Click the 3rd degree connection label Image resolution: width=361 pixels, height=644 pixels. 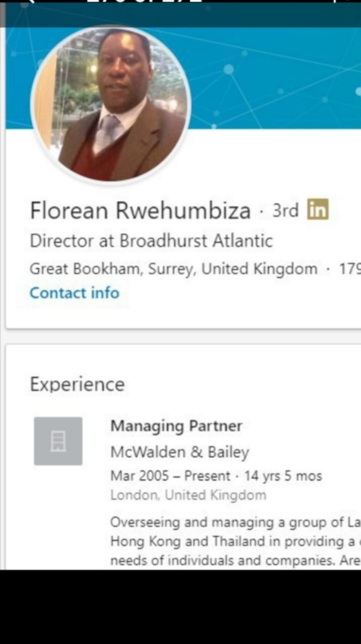click(285, 210)
